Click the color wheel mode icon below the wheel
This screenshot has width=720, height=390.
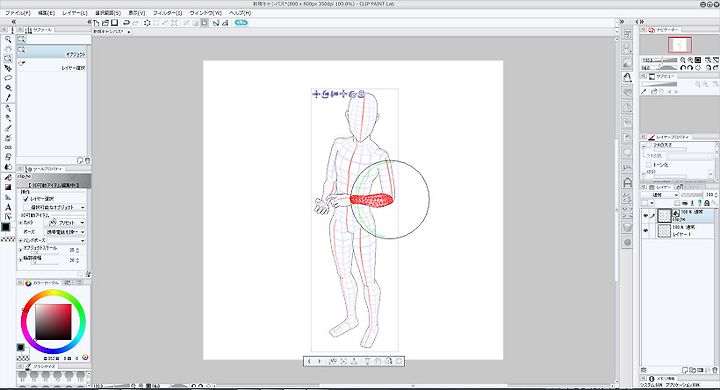pyautogui.click(x=85, y=357)
